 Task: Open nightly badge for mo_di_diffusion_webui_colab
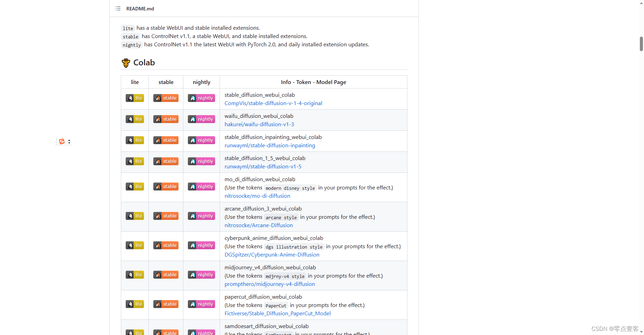point(201,187)
